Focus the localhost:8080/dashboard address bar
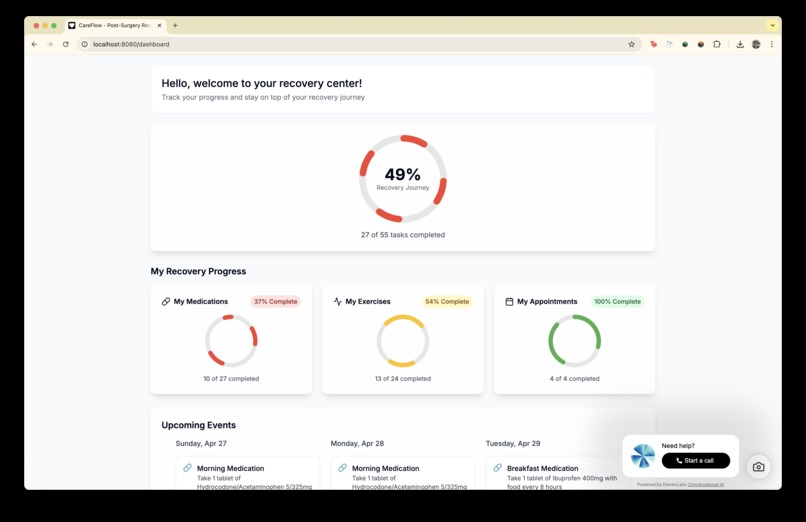 coord(360,44)
